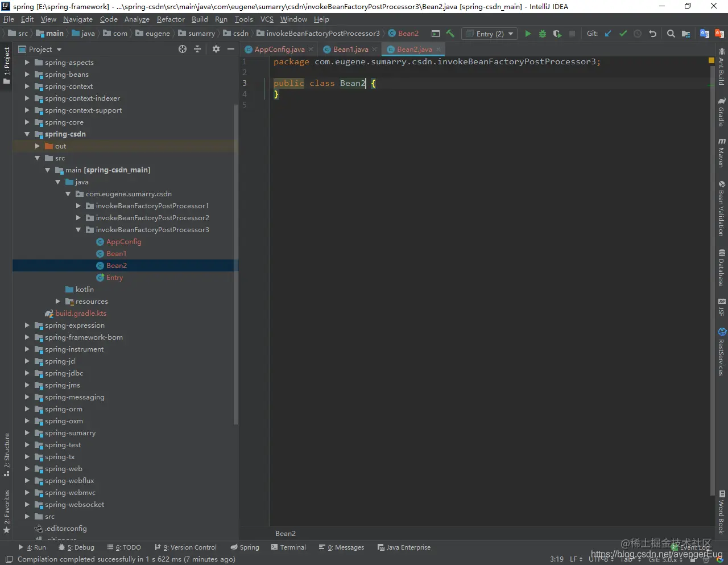Open Project Structure icon
This screenshot has height=565, width=728.
(686, 34)
